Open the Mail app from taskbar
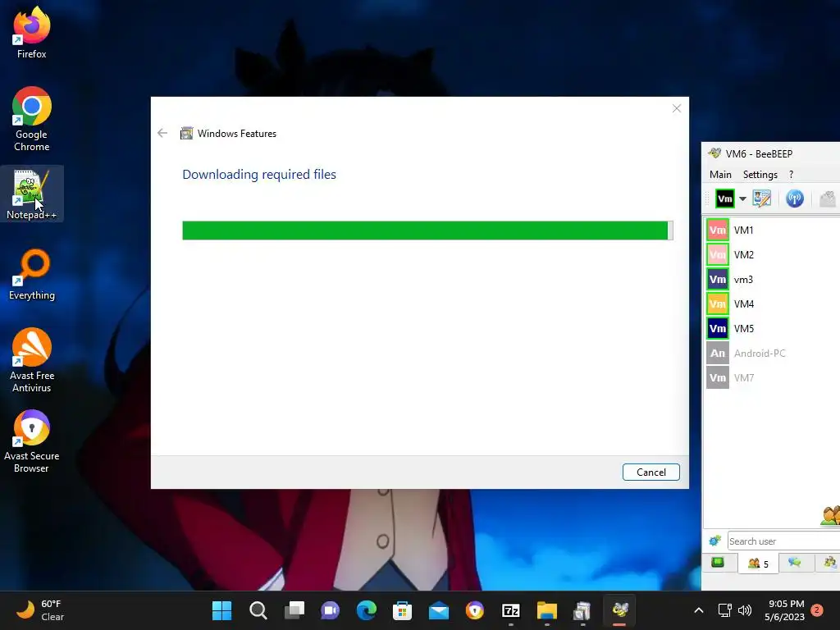 point(439,610)
